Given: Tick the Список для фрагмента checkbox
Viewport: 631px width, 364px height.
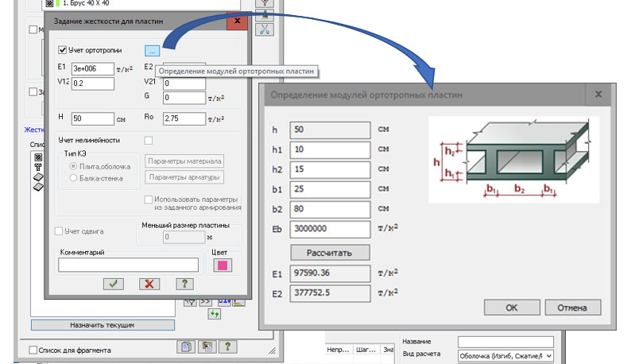Looking at the screenshot, I should point(33,350).
